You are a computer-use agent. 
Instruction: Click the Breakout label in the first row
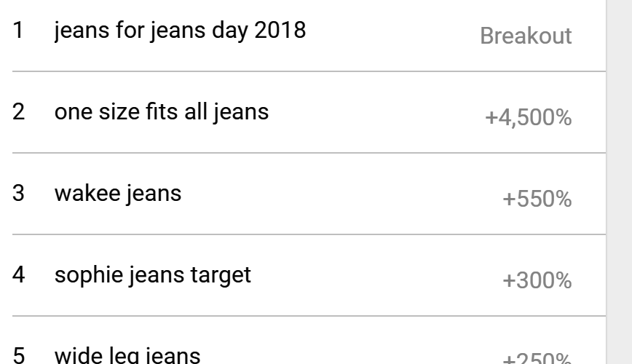click(x=526, y=37)
